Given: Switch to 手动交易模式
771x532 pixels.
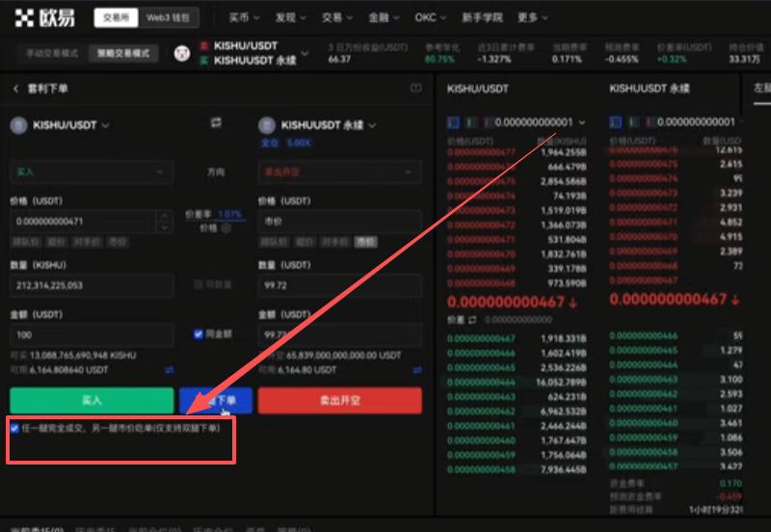Looking at the screenshot, I should pos(52,53).
